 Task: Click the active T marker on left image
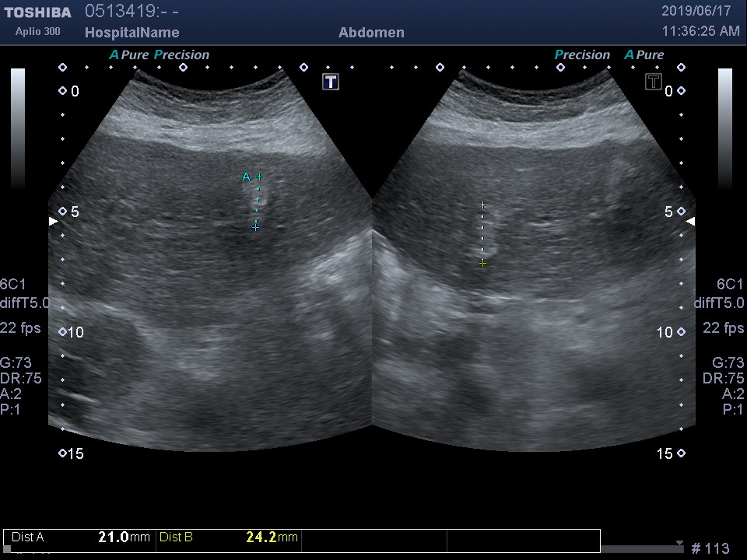(331, 82)
